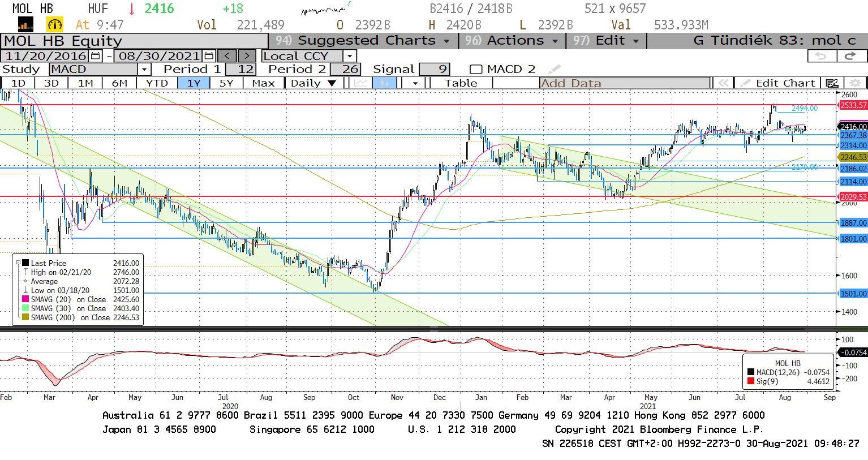The width and height of the screenshot is (868, 460).
Task: Click the magenta SMAVG (20) legend swatch
Action: [25, 299]
